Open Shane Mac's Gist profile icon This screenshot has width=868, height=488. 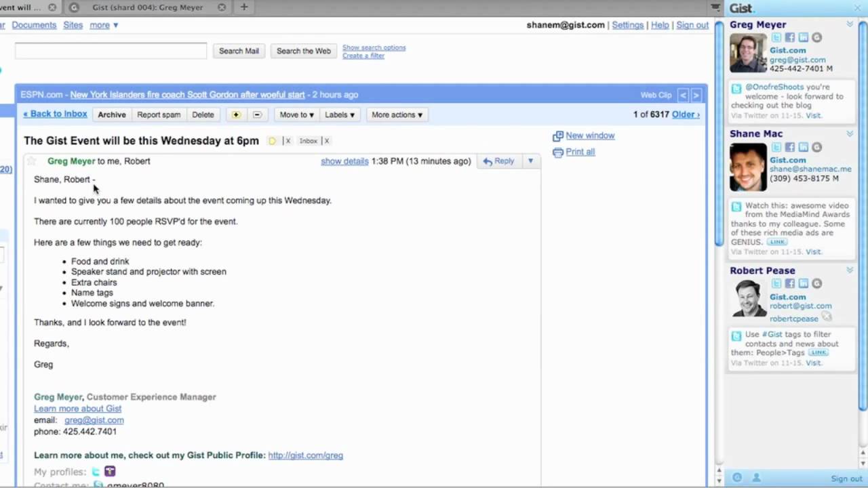(x=817, y=147)
